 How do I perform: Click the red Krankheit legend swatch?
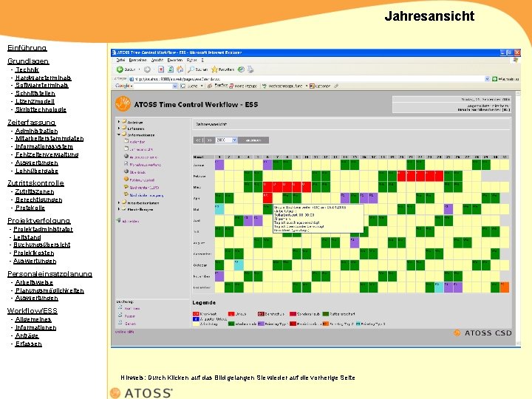[x=196, y=314]
